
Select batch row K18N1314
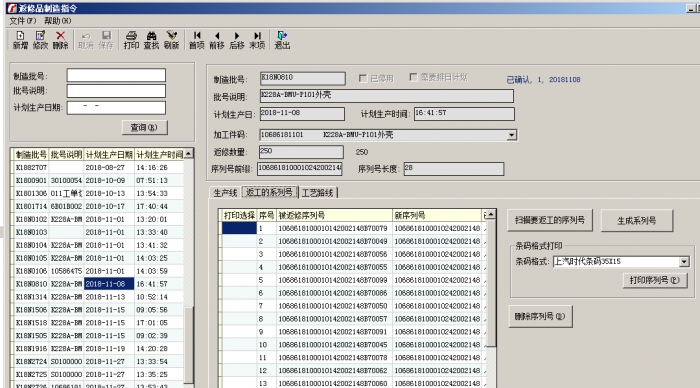98,297
